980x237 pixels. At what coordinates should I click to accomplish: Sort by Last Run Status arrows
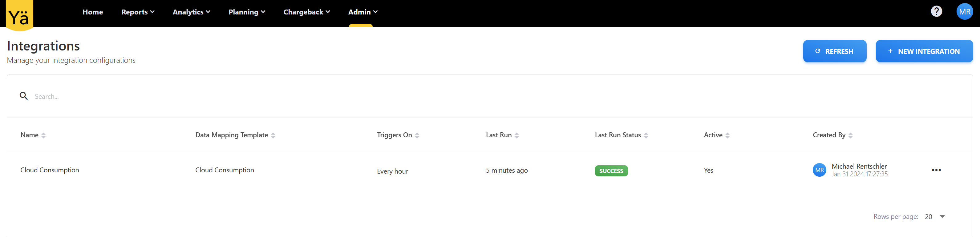646,135
